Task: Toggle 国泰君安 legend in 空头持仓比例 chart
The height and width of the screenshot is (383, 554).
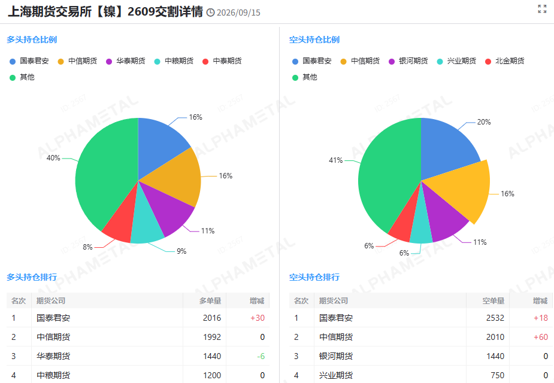Action: click(312, 61)
